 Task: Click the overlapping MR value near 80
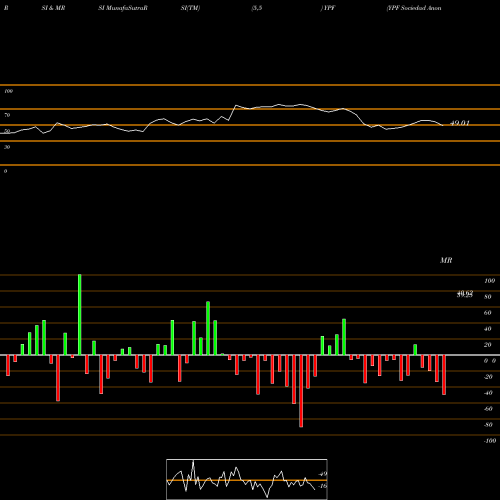point(465,294)
